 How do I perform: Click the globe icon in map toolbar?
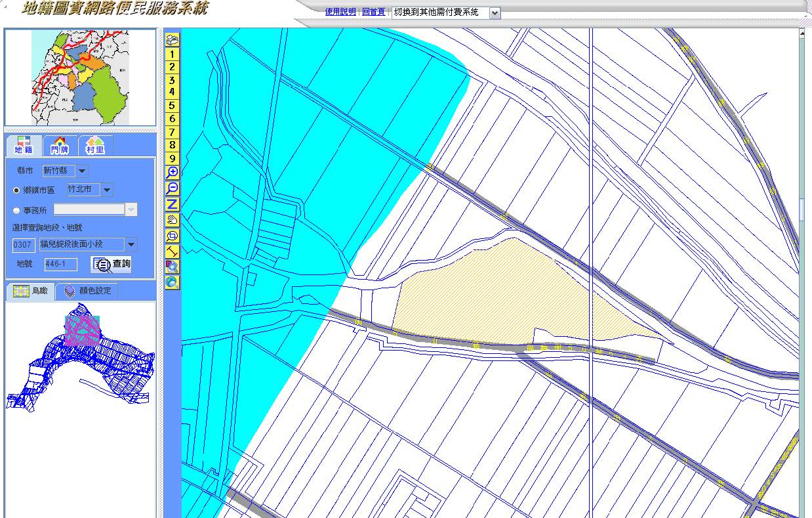172,282
